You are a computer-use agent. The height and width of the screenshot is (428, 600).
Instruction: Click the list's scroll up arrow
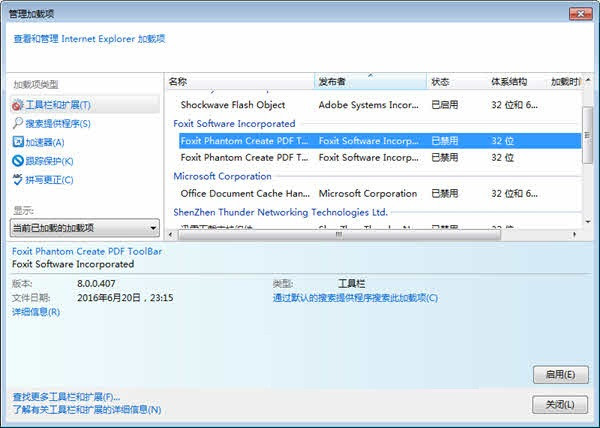pyautogui.click(x=588, y=80)
